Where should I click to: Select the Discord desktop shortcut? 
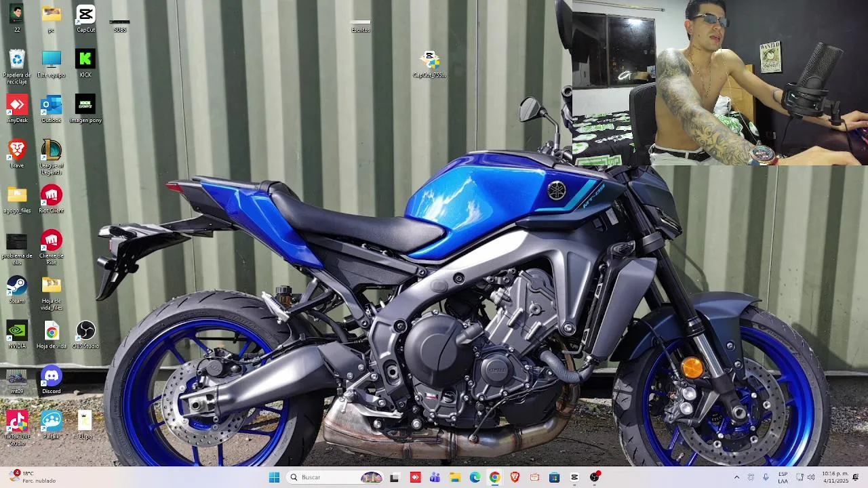[x=52, y=380]
